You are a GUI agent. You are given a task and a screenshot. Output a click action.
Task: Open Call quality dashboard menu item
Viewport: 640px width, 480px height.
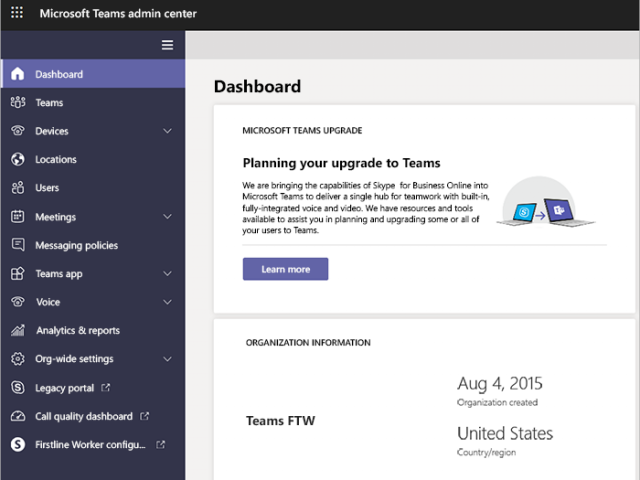point(83,416)
